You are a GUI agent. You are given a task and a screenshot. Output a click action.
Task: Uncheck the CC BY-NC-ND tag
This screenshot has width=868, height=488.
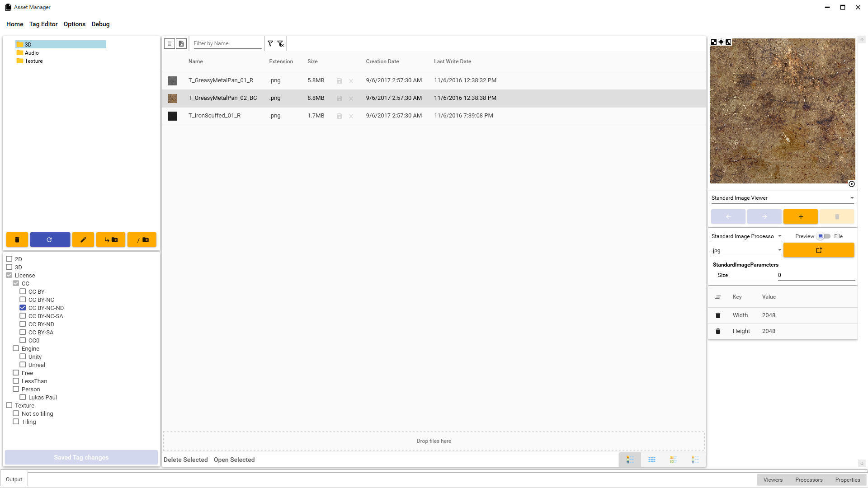click(23, 308)
